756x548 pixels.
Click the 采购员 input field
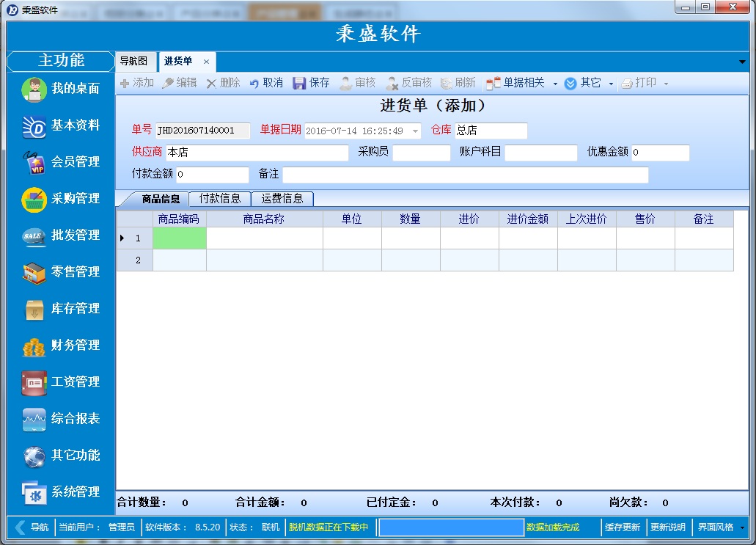[x=422, y=153]
